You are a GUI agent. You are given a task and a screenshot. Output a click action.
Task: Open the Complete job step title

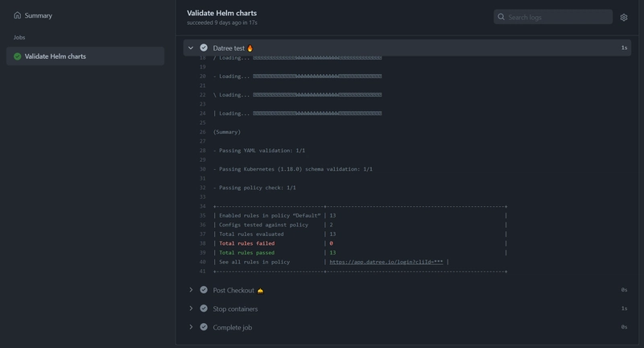pos(233,327)
